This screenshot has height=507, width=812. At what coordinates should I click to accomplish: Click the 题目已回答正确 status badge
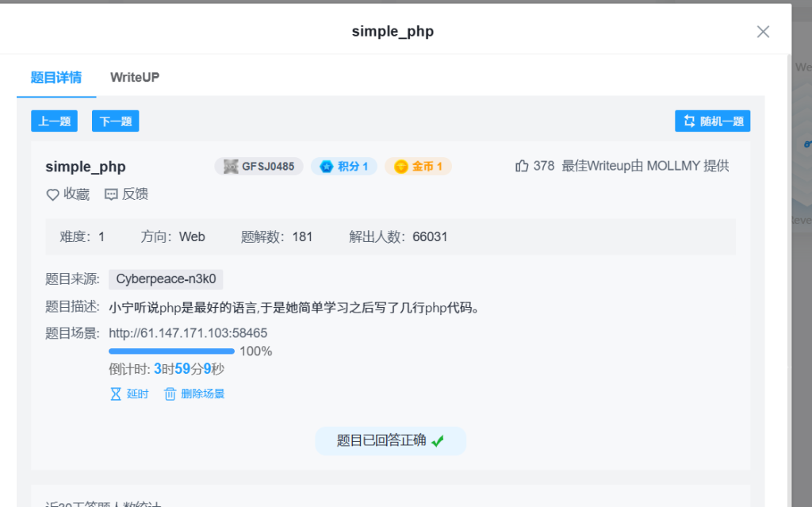[390, 440]
